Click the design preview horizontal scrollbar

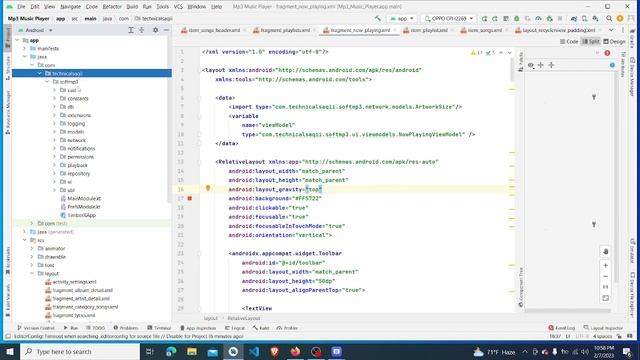[567, 311]
